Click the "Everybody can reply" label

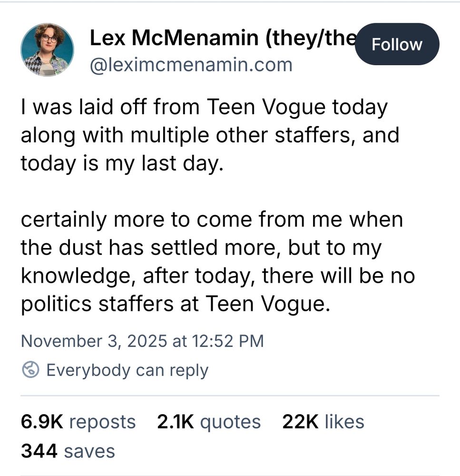(x=127, y=370)
